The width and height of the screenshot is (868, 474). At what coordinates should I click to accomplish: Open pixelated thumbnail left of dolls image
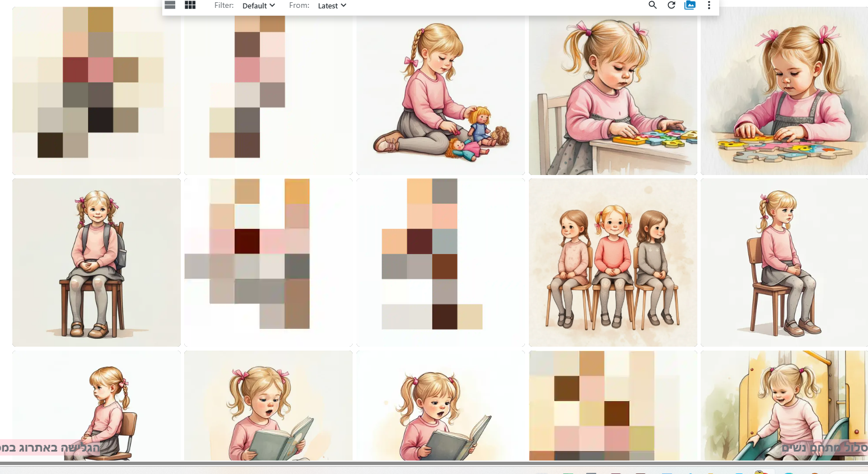pos(268,92)
